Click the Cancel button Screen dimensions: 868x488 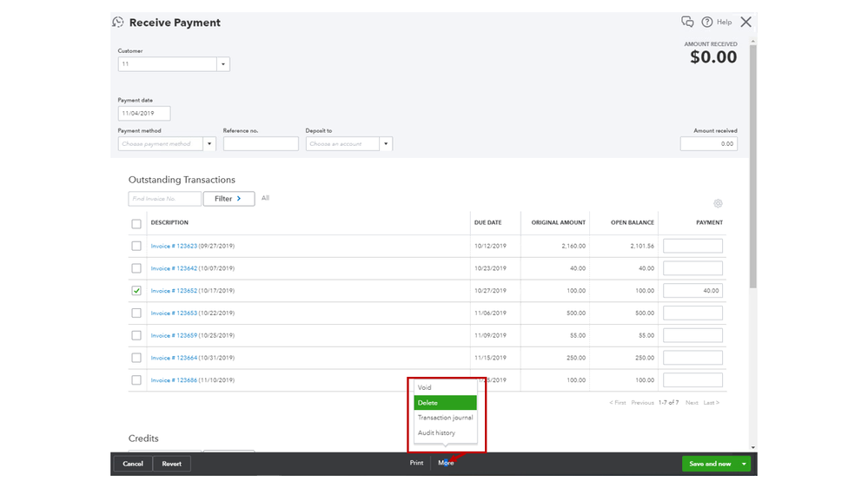point(133,464)
